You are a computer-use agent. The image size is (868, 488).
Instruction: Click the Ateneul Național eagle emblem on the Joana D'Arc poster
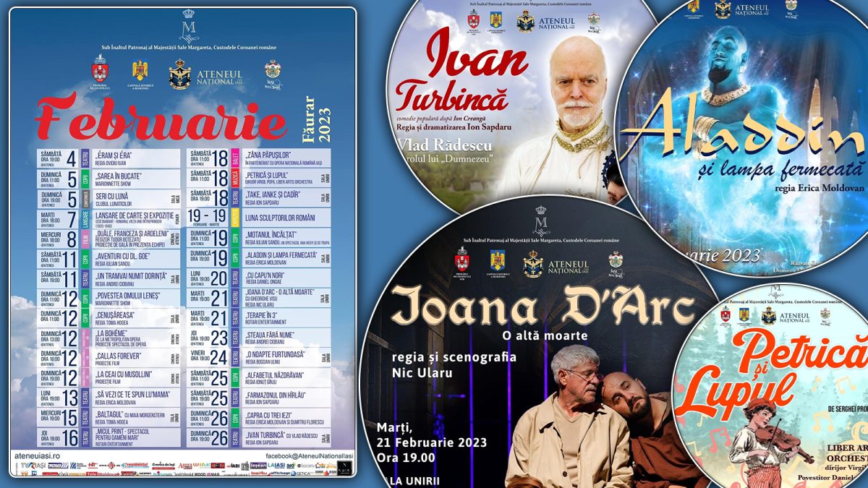coord(533,263)
